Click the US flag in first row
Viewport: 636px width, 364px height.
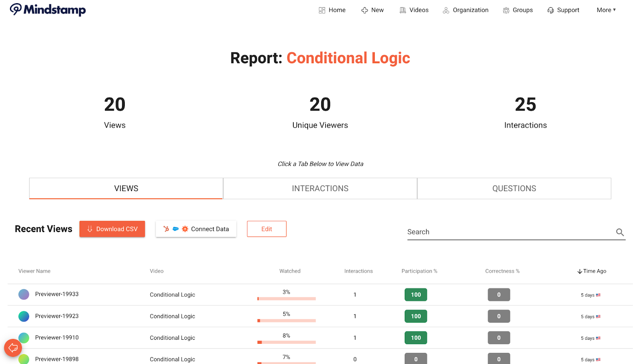pyautogui.click(x=598, y=295)
